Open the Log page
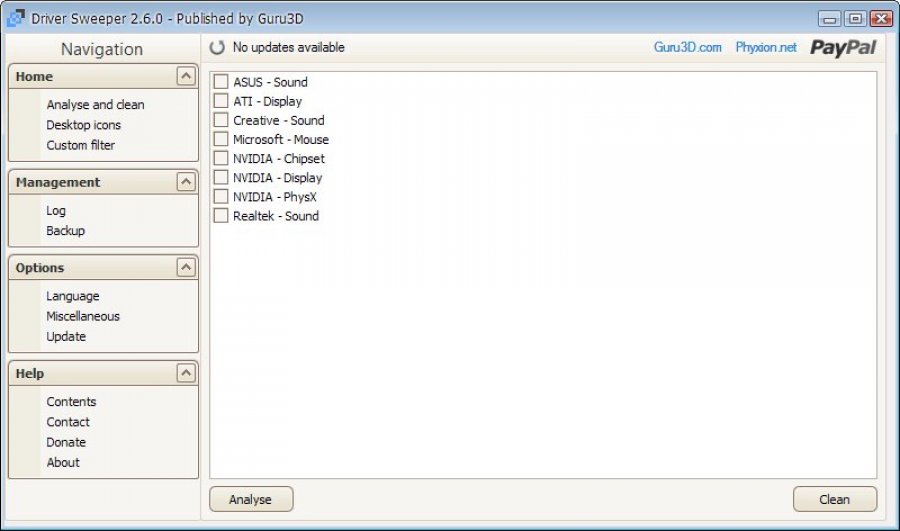 56,211
